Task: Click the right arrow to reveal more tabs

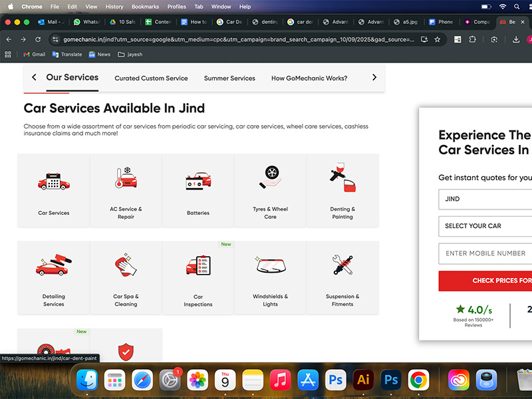Action: pyautogui.click(x=374, y=77)
